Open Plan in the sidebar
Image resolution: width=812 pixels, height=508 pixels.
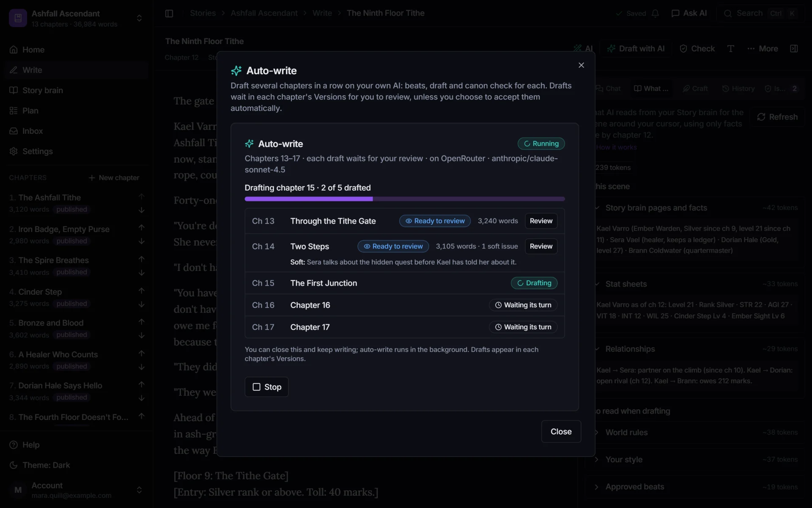tap(76, 110)
